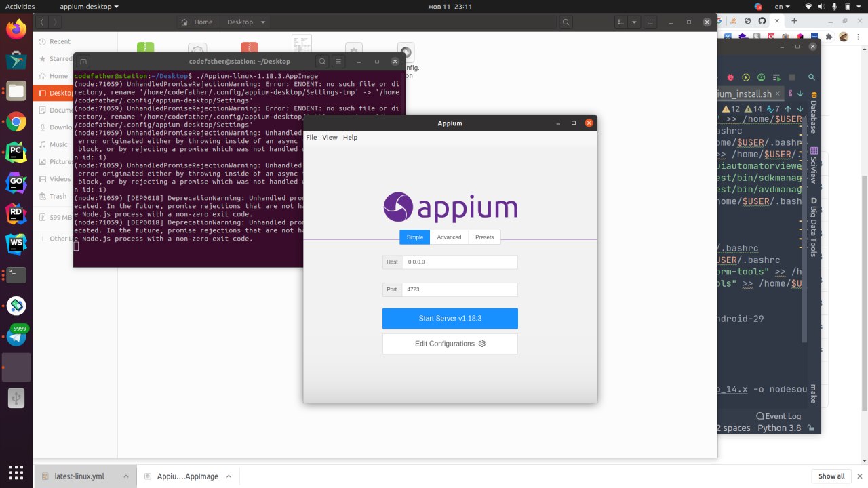
Task: Click Home in the Files path bar
Action: tap(199, 22)
